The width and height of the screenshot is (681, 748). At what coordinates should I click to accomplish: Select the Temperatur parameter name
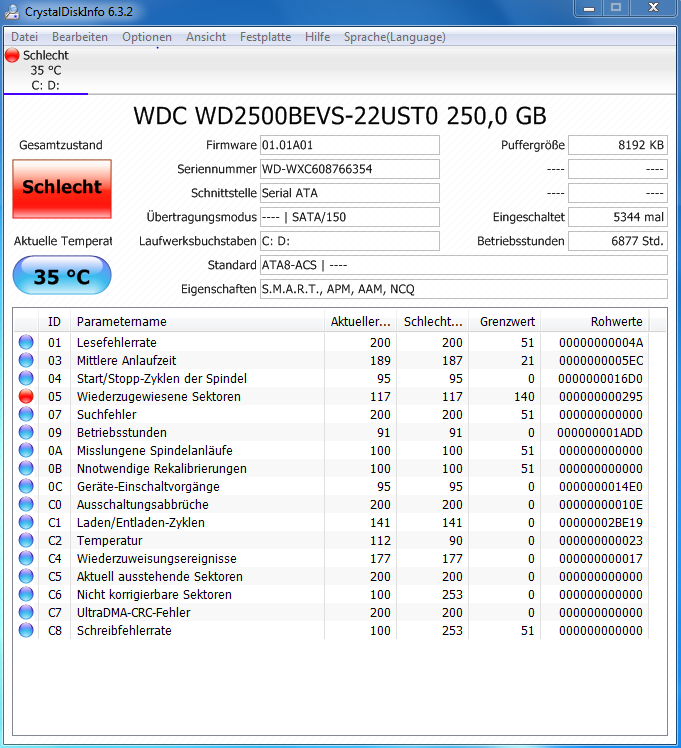pyautogui.click(x=109, y=540)
